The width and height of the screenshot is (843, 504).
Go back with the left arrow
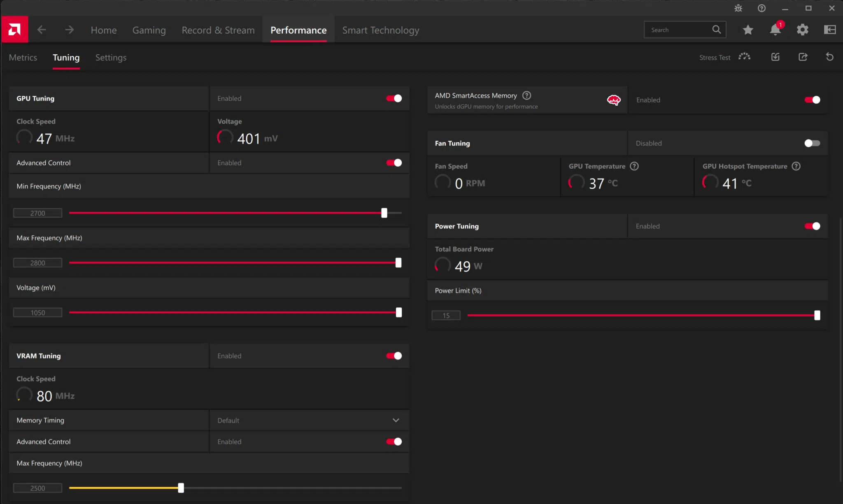(42, 30)
